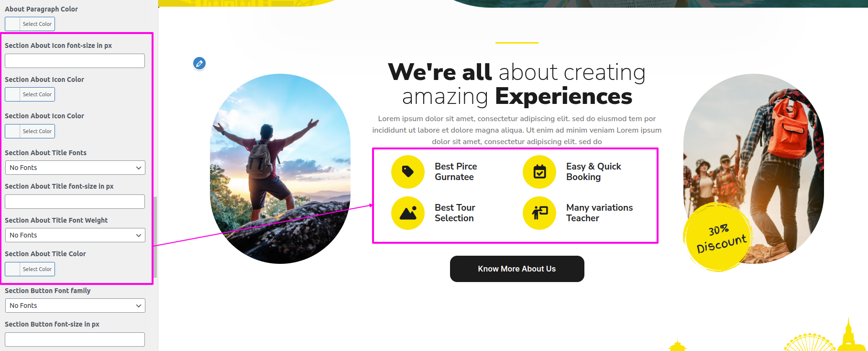Click the blue pencil edit shortcut icon
Screen dimensions: 868x351
click(x=199, y=63)
